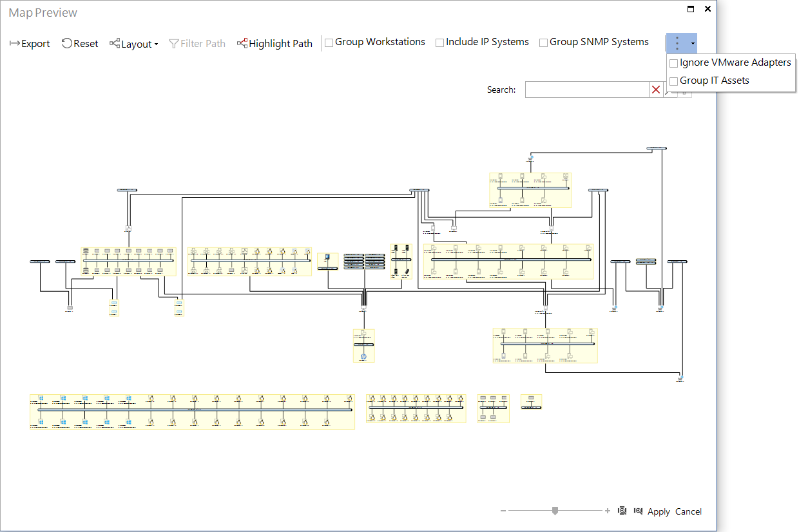Apply the map settings
Viewport: 799px width, 532px height.
659,511
